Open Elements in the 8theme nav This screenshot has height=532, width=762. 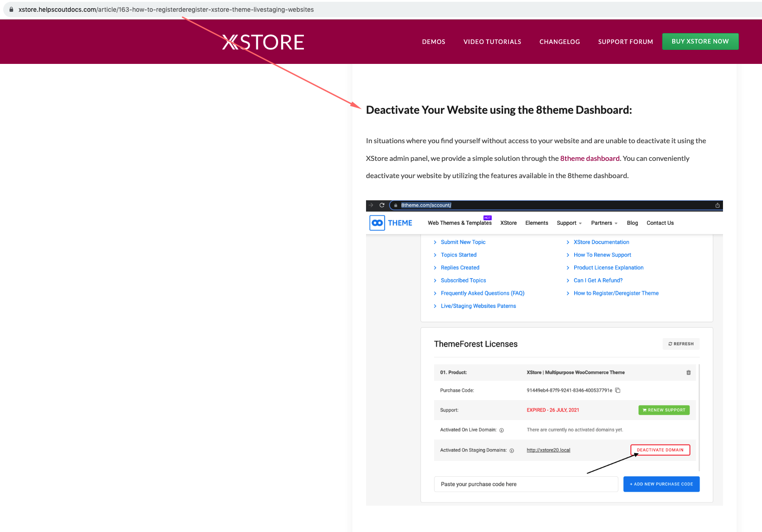pos(537,223)
